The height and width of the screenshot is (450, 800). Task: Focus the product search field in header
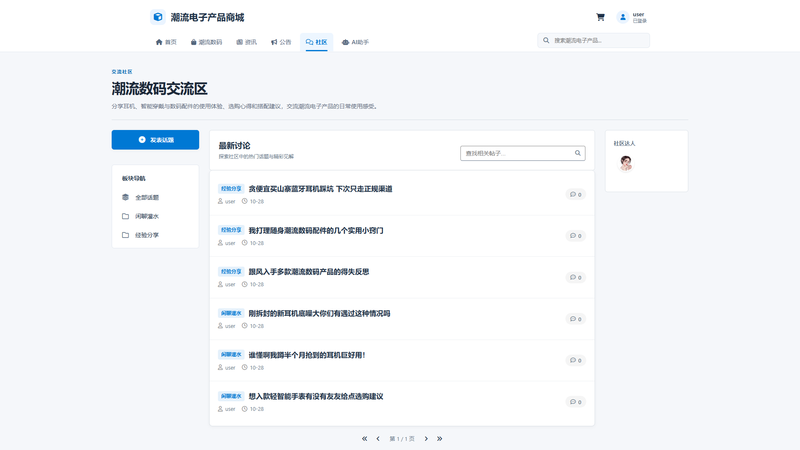(x=593, y=40)
